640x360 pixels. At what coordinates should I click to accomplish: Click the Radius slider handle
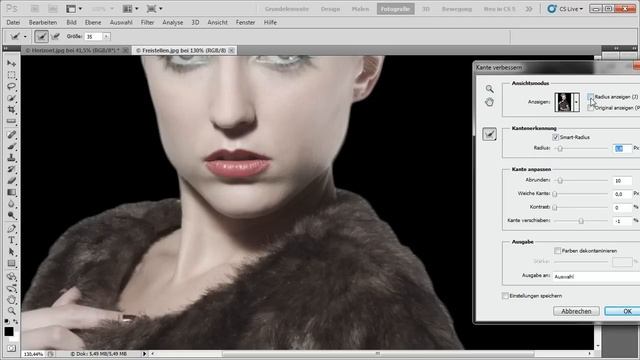coord(560,149)
